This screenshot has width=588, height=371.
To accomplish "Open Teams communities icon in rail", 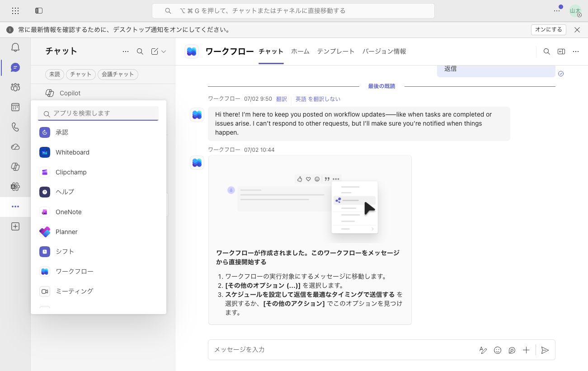I will [15, 87].
